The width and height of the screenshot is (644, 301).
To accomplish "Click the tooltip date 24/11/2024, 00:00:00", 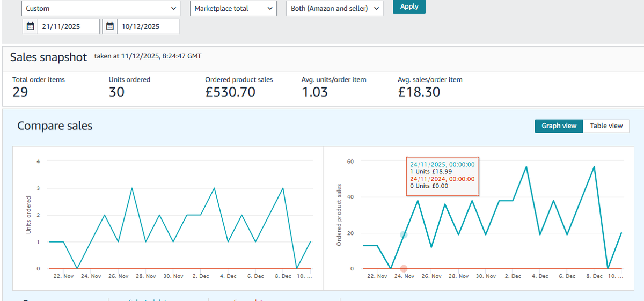I will 442,179.
